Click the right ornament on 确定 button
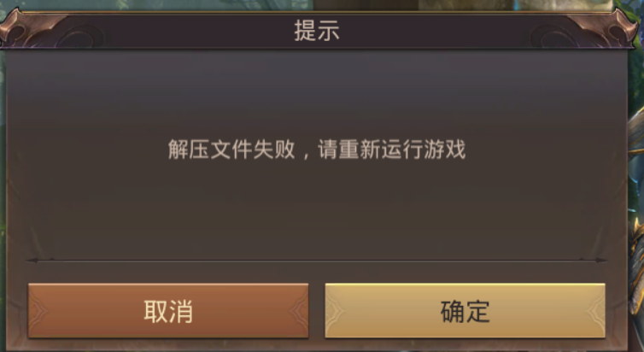Screen dimensions: 644x352 595,311
